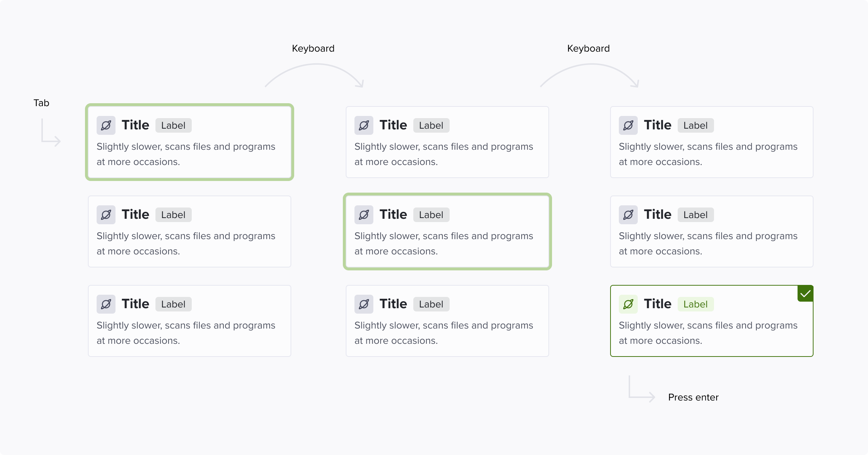
Task: Select the green-bordered bottom-right card description
Action: coord(708,333)
